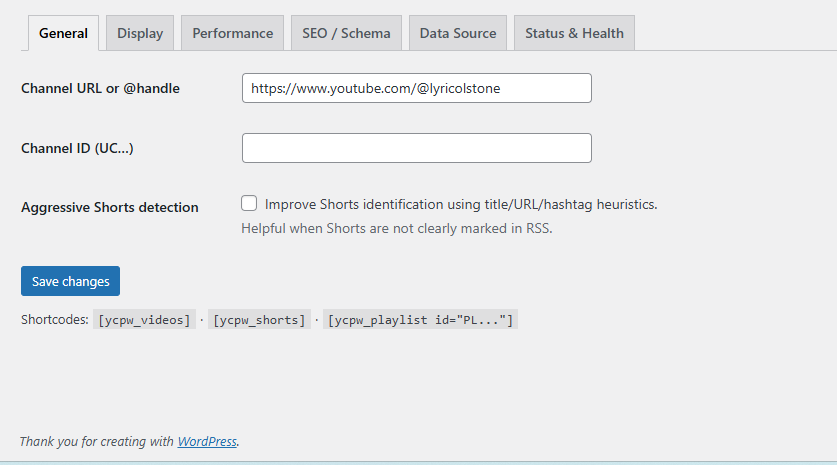Click the "Improve Shorts identification" checkbox label text
837x465 pixels.
tap(461, 204)
